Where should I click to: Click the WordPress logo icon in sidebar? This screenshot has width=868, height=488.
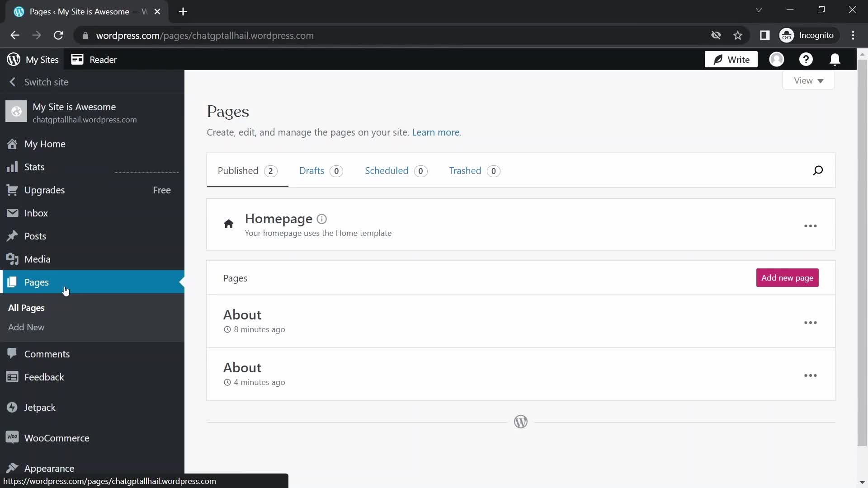pyautogui.click(x=13, y=59)
